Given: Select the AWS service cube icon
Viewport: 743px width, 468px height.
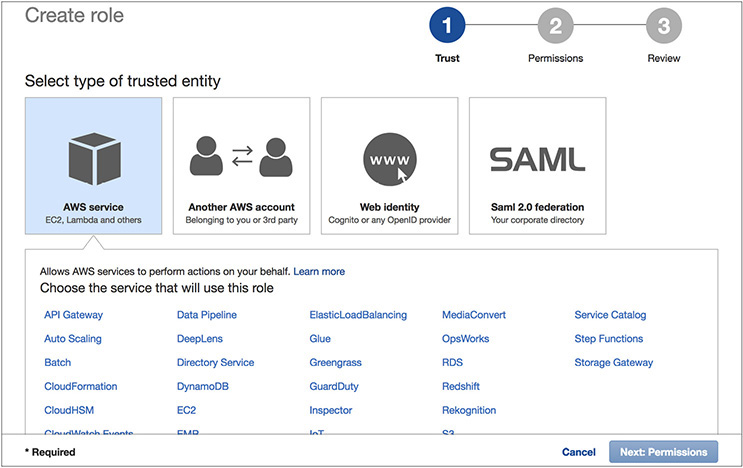Looking at the screenshot, I should click(94, 159).
